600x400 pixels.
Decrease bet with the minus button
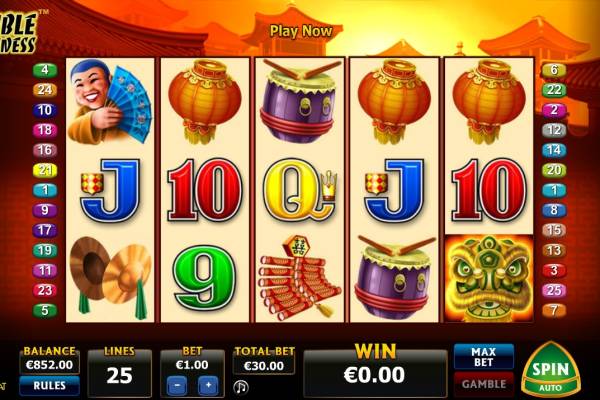pyautogui.click(x=177, y=385)
